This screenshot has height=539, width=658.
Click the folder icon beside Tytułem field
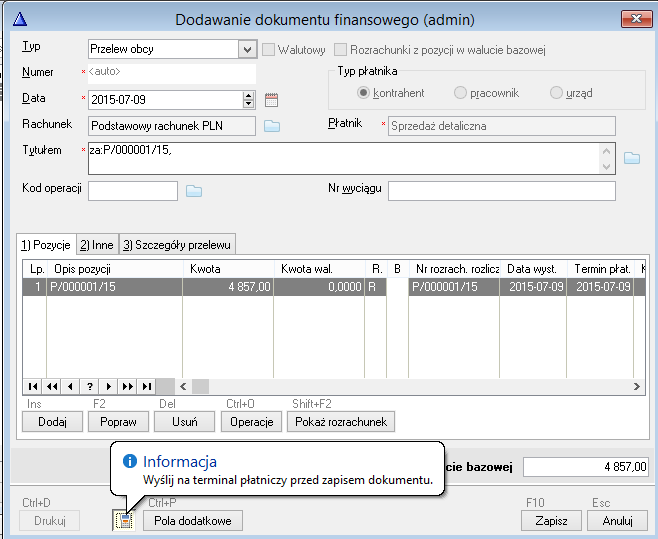click(x=631, y=158)
